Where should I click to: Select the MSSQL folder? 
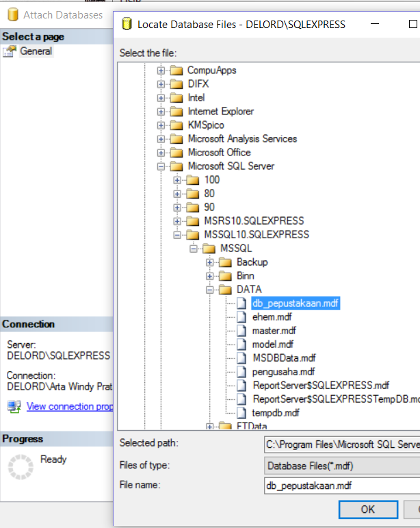coord(236,249)
